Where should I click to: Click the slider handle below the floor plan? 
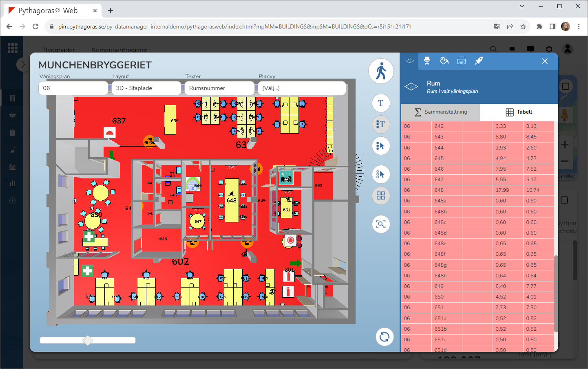(x=88, y=340)
